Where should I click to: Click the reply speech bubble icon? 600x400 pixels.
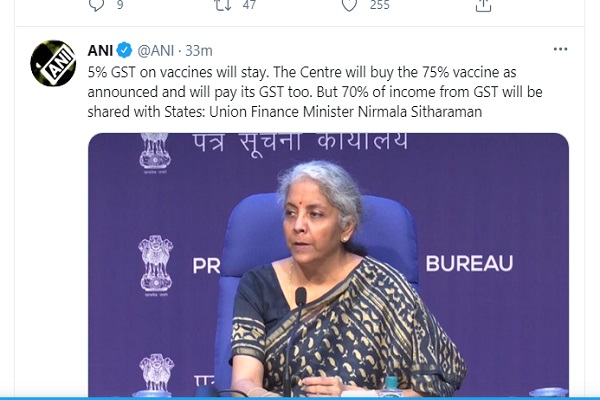pos(96,5)
